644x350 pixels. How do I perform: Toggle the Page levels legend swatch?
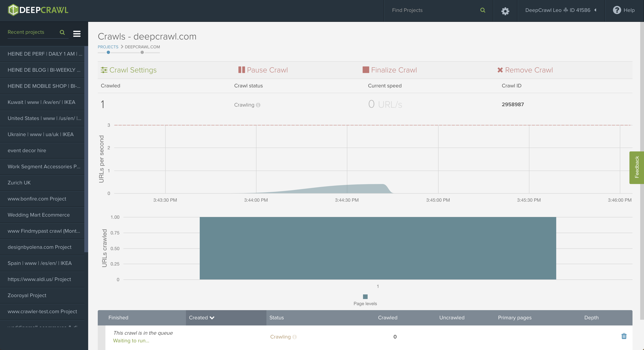tap(365, 297)
